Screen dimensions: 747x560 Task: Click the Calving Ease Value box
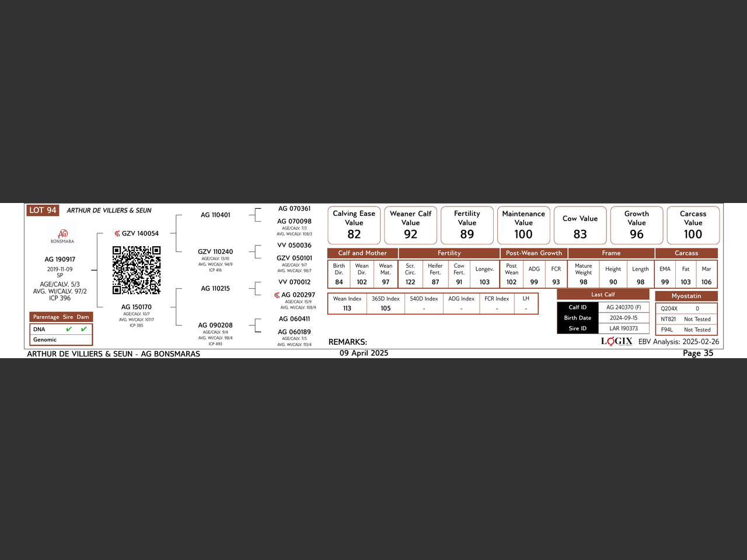[x=354, y=225]
